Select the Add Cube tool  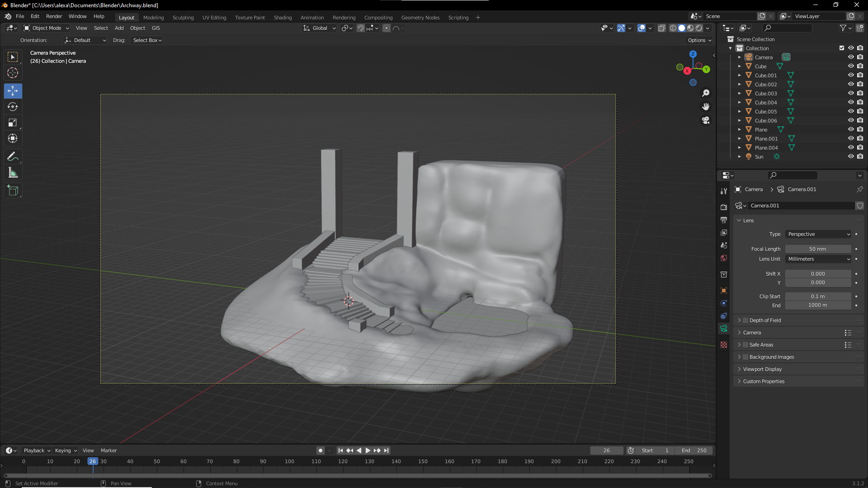(x=13, y=191)
